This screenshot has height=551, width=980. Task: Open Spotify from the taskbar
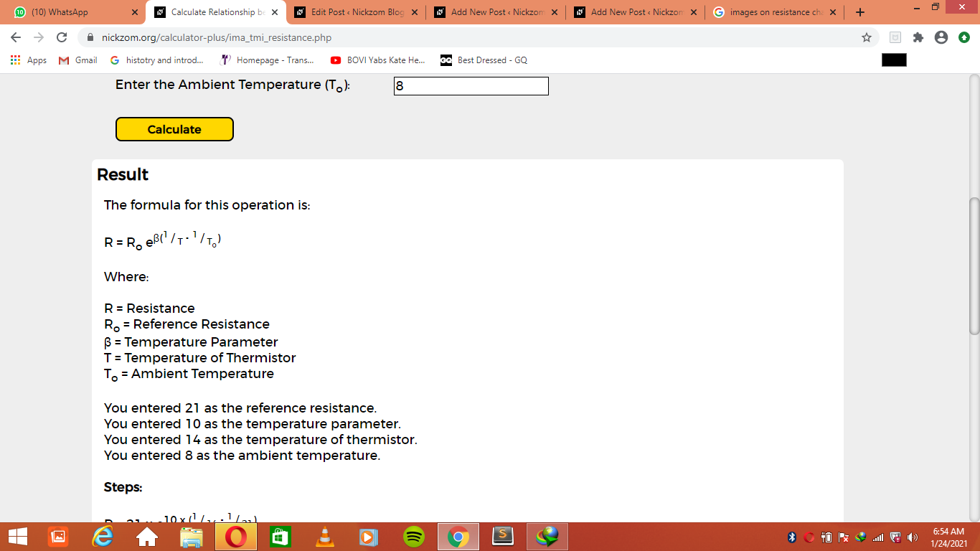pos(414,537)
